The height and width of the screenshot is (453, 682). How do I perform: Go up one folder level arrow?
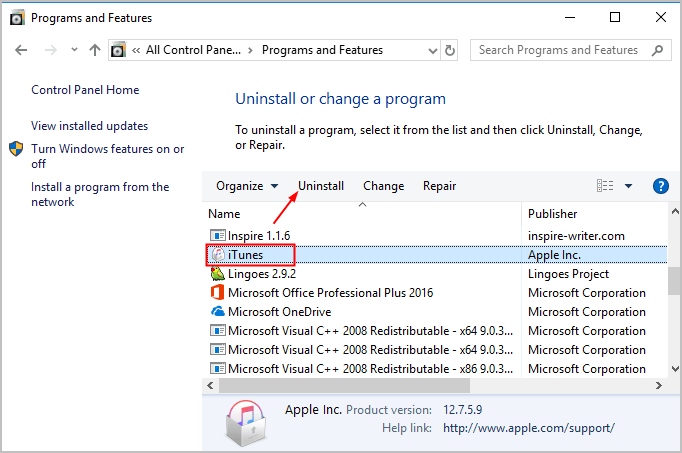[94, 50]
